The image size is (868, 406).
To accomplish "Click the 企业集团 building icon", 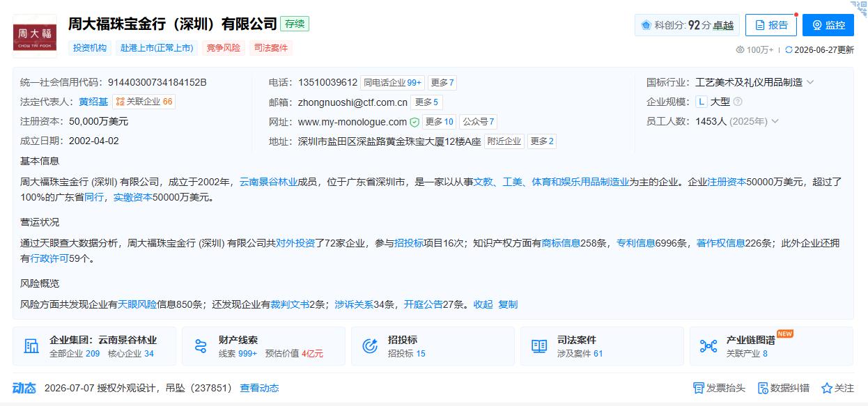I will (x=32, y=346).
